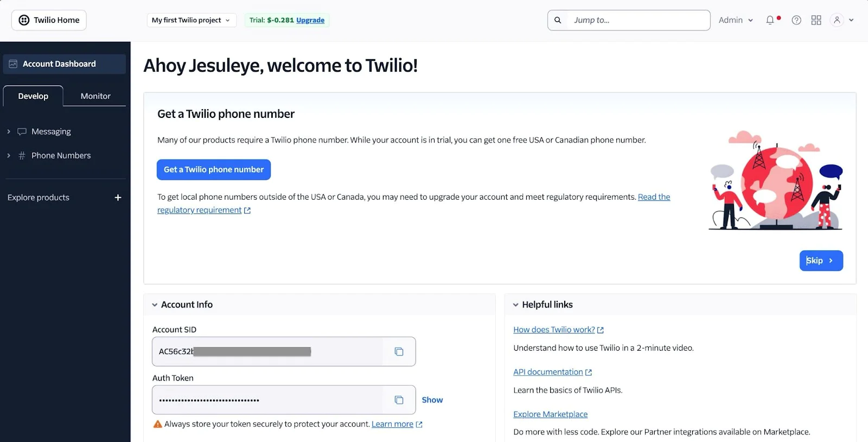Screen dimensions: 868x442
Task: Copy the Account SID with the copy icon
Action: pos(399,351)
